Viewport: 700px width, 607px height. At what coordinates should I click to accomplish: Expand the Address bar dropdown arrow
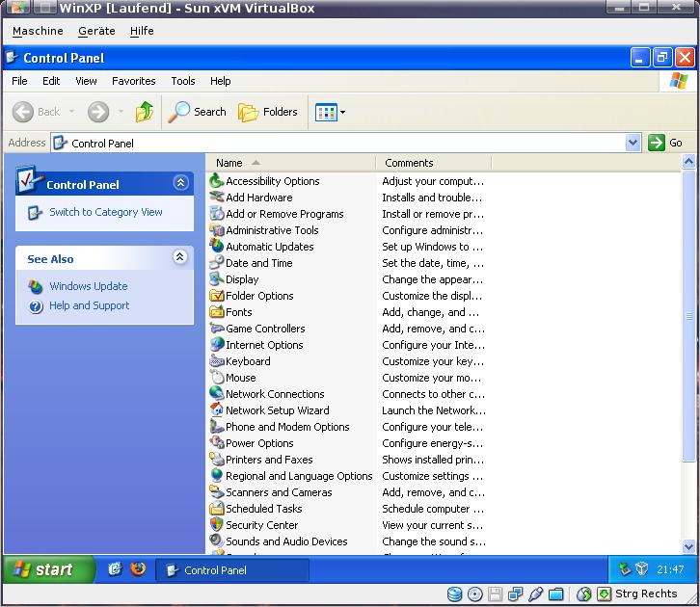coord(633,143)
